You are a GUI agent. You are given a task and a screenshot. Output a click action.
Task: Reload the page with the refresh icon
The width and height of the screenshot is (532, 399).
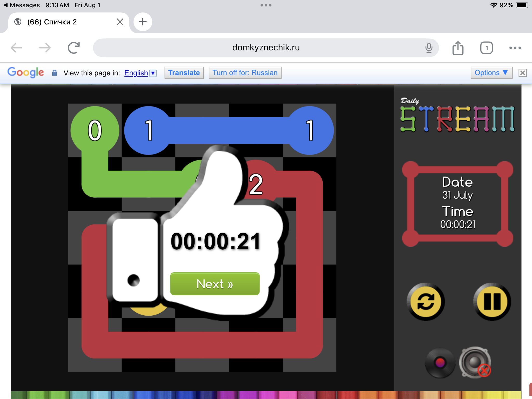tap(74, 48)
